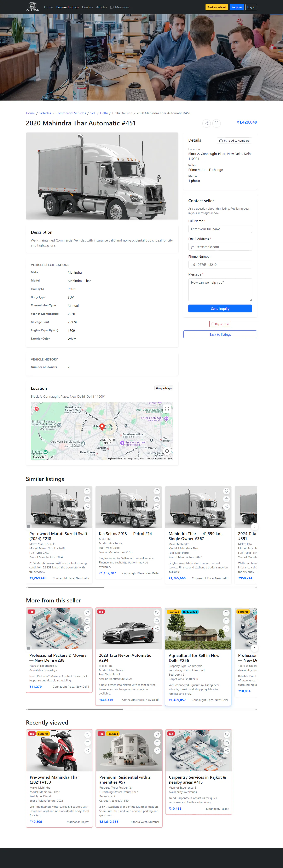The width and height of the screenshot is (283, 868).
Task: Favorite Pre-owned Maruti Suzuki Swift #218
Action: click(87, 491)
